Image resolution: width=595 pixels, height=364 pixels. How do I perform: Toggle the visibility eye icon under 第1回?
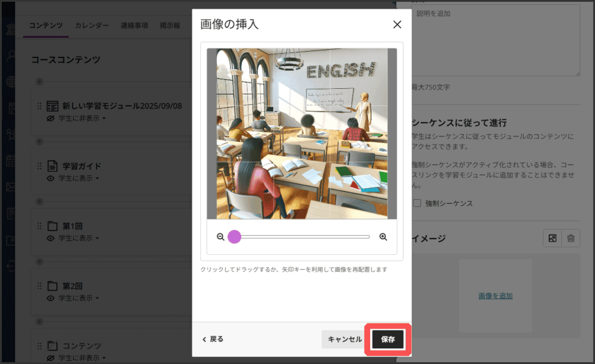click(51, 238)
